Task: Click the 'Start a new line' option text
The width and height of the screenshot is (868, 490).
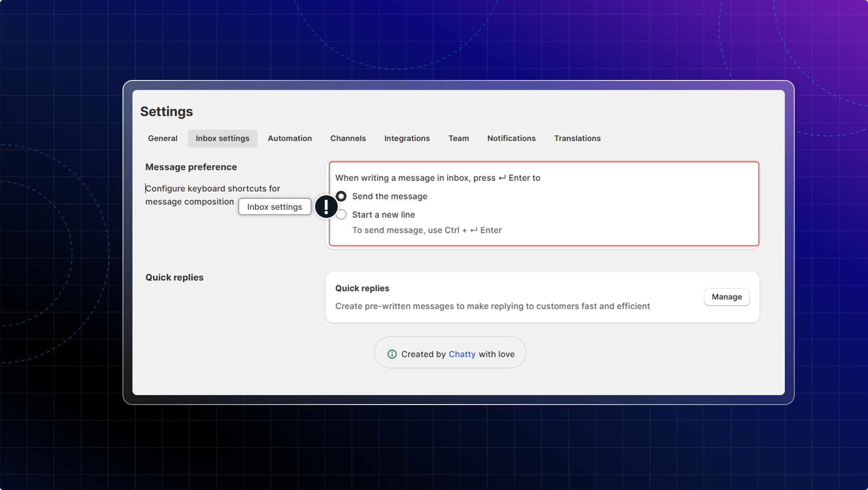Action: [x=383, y=215]
